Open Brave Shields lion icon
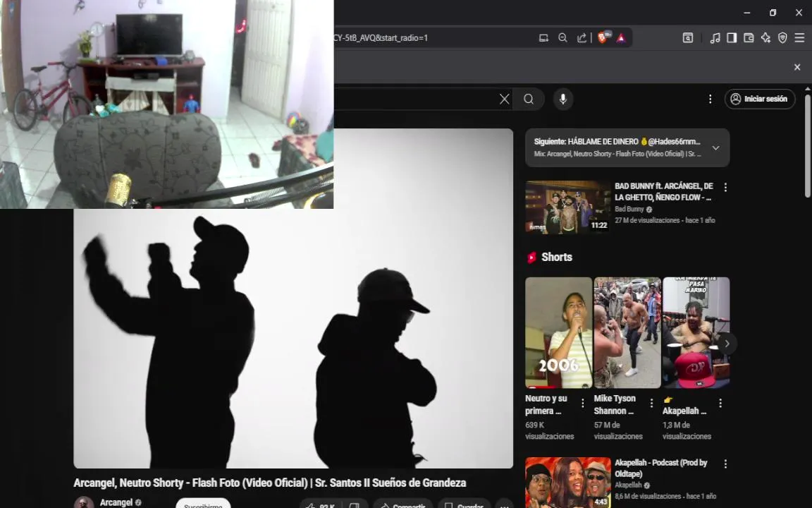812x508 pixels. [603, 37]
